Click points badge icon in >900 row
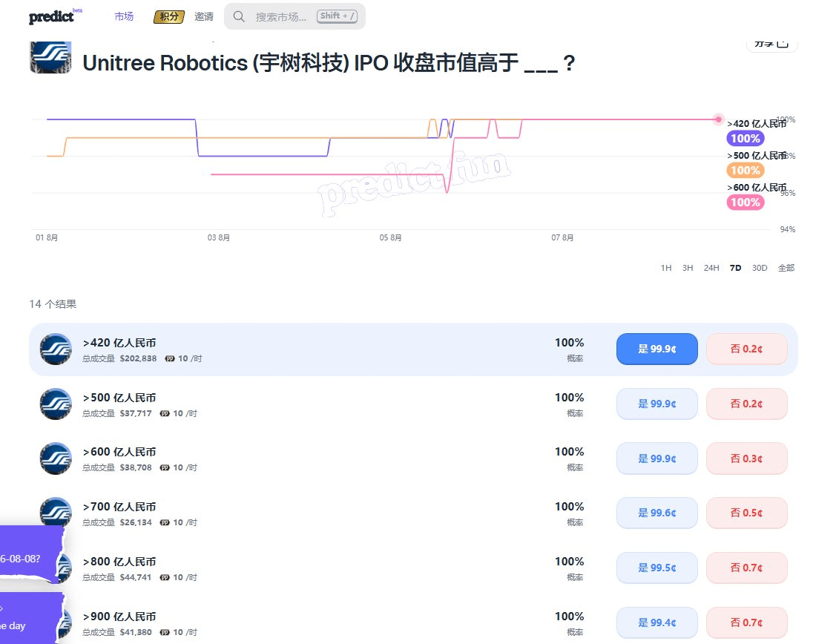This screenshot has height=644, width=813. (x=165, y=633)
